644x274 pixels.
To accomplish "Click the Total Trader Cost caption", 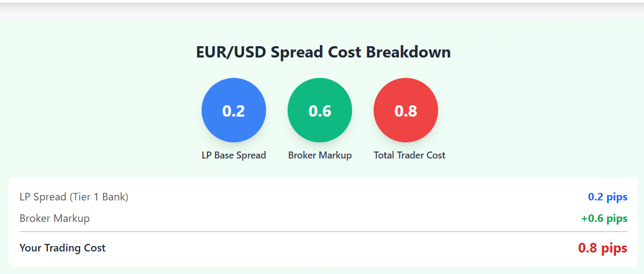I will (410, 155).
